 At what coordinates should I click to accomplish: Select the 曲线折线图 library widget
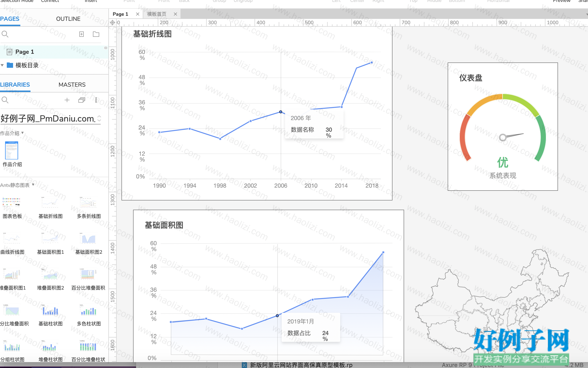[x=12, y=243]
